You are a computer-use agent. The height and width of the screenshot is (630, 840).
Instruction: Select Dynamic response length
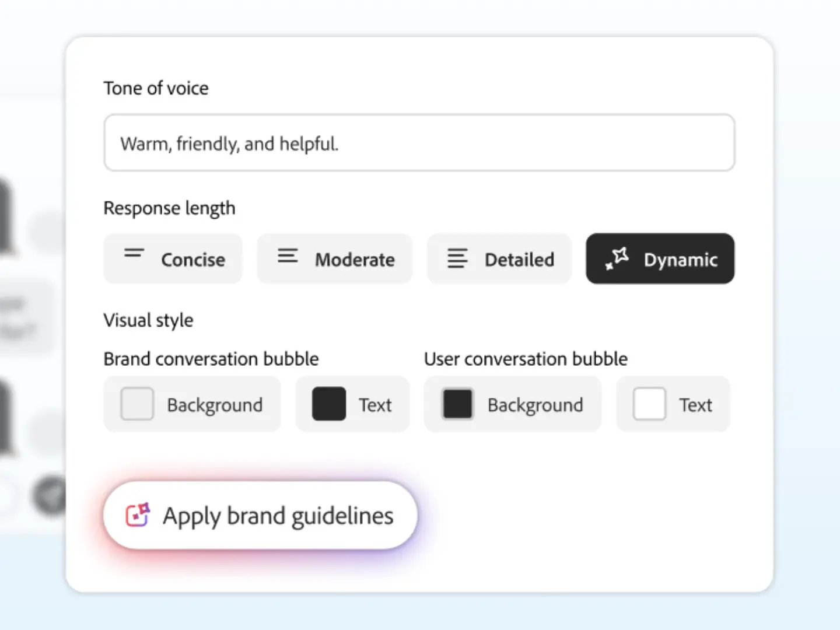click(660, 259)
